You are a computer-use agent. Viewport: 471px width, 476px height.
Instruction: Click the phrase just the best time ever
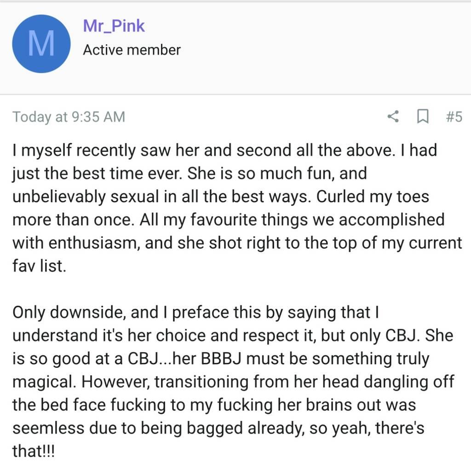(x=98, y=174)
